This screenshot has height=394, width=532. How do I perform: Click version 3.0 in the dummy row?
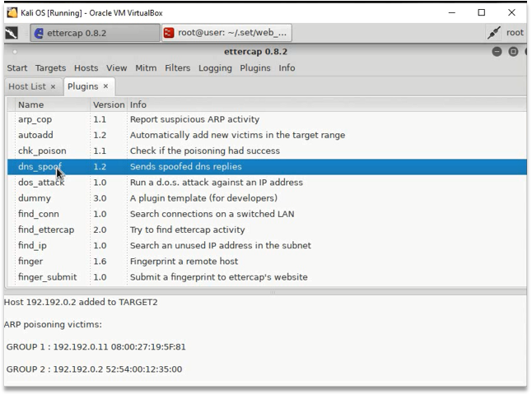pos(100,198)
